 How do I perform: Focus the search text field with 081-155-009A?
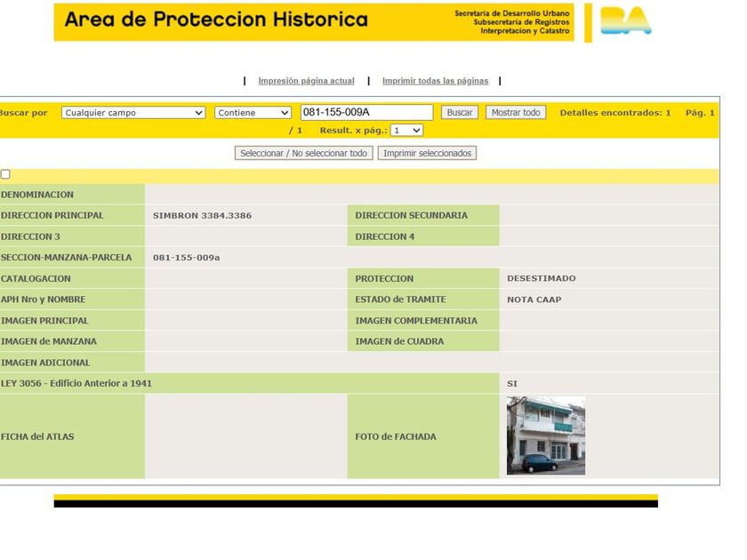[x=366, y=112]
